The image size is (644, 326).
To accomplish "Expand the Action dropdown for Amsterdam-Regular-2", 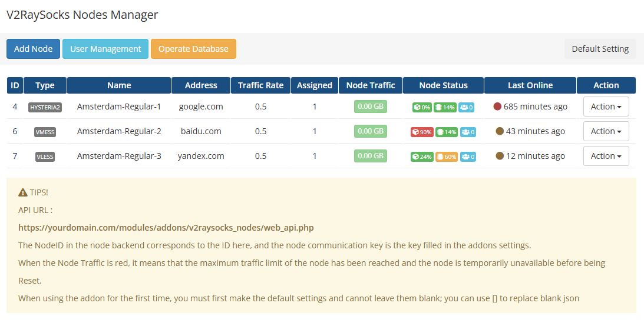I will click(606, 131).
